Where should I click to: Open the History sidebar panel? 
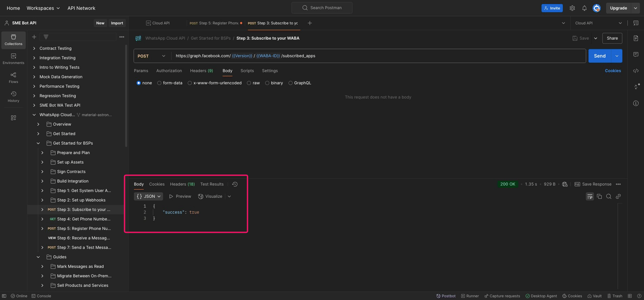tap(14, 97)
